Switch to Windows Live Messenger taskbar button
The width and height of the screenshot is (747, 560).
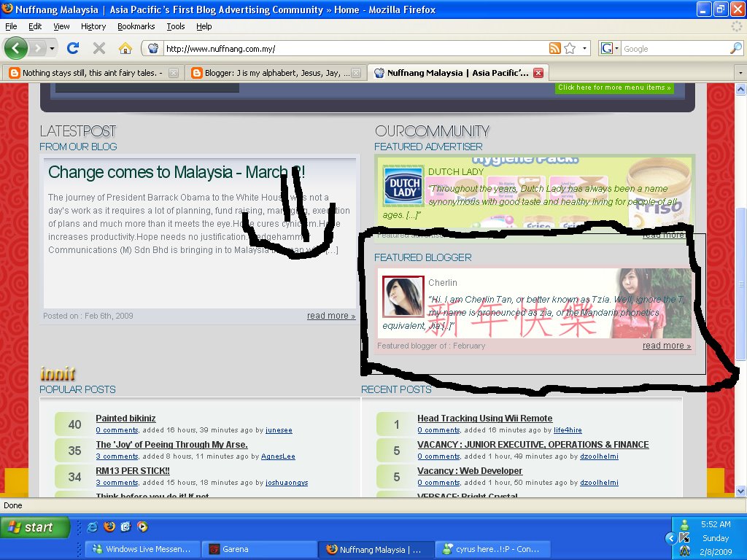tap(142, 549)
